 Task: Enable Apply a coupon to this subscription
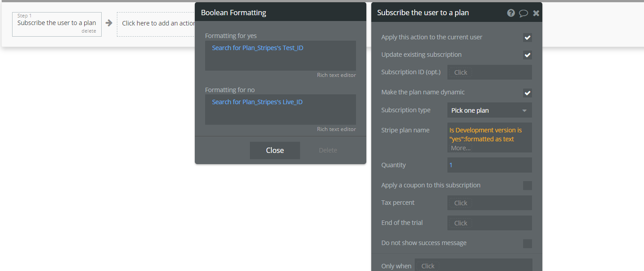528,186
